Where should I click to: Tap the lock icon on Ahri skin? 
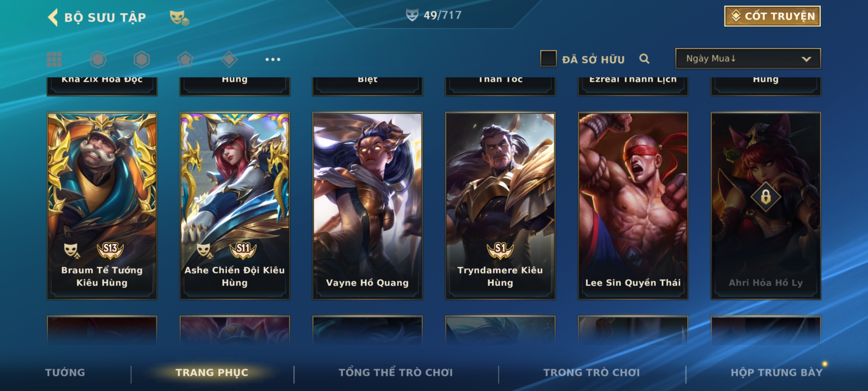pyautogui.click(x=766, y=197)
